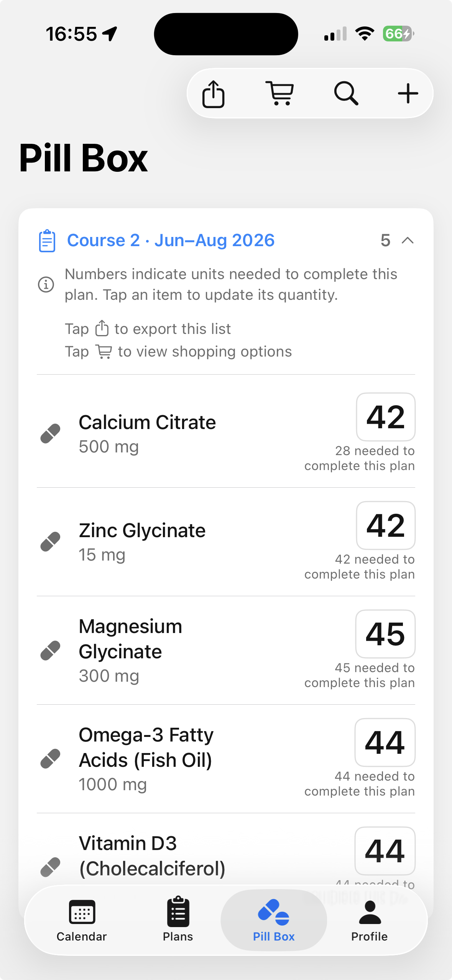Viewport: 452px width, 980px height.
Task: Tap the pill icon beside Calcium Citrate
Action: [x=51, y=434]
